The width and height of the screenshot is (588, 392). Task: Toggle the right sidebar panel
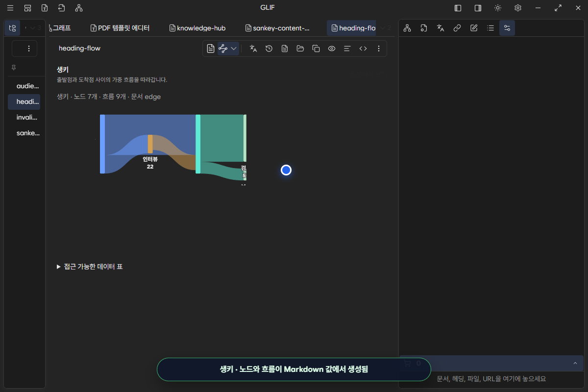point(478,8)
